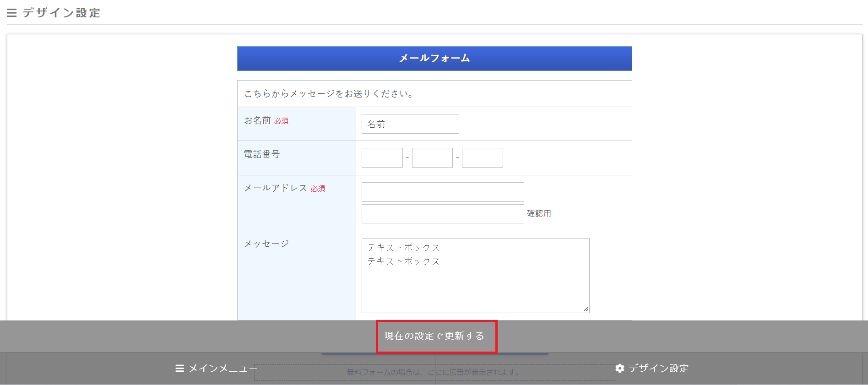Click the middle 電話番号 box
This screenshot has height=385, width=868.
(432, 158)
